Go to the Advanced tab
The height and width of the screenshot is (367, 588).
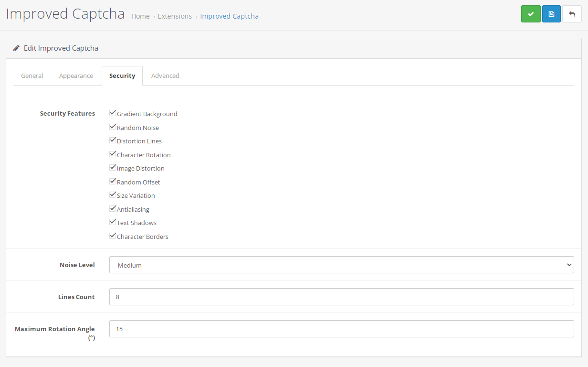(x=165, y=76)
